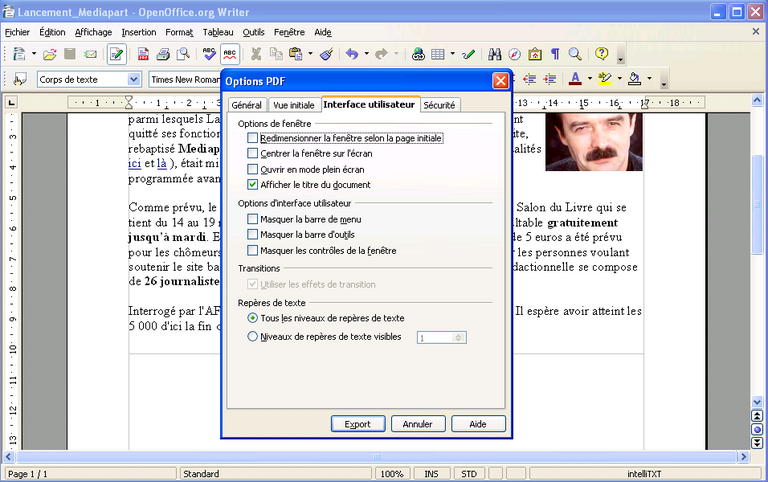Expand the Background Color dropdown arrow
This screenshot has height=482, width=768.
(x=649, y=78)
